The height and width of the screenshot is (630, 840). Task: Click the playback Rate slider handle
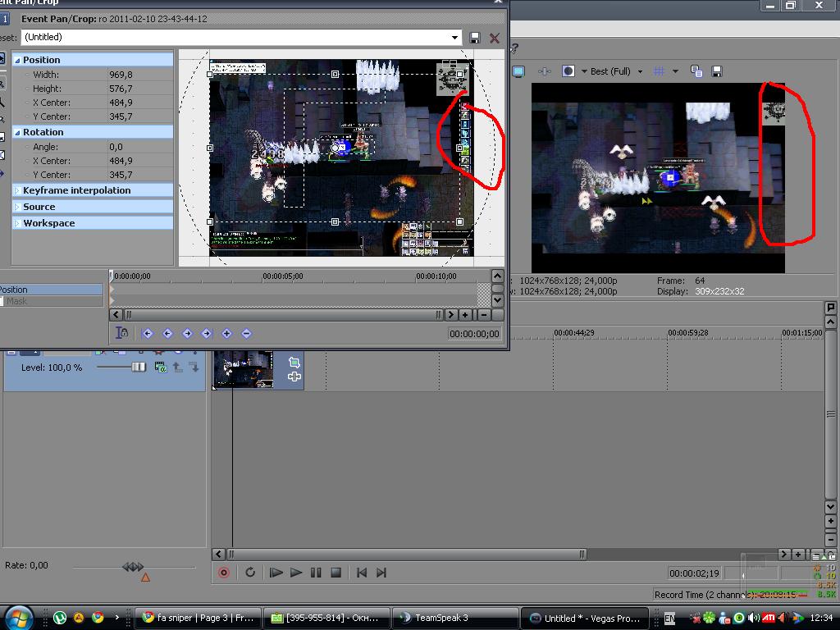[133, 566]
